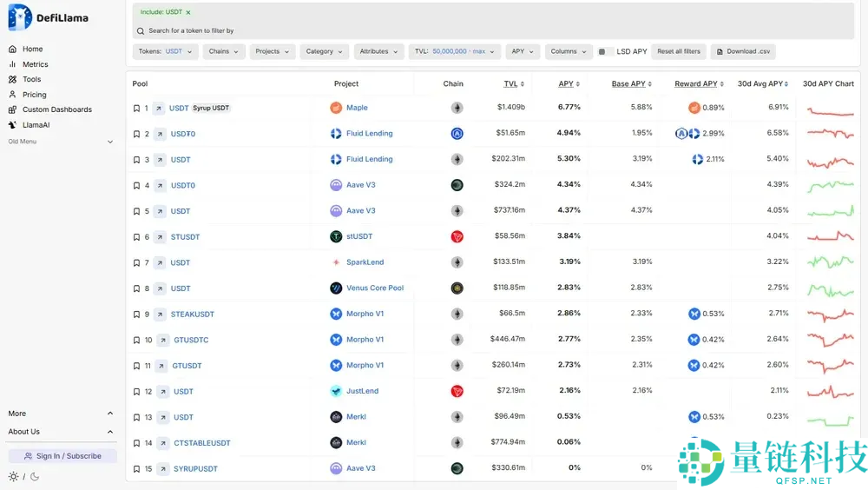
Task: Sort table by APY column header
Action: 569,83
